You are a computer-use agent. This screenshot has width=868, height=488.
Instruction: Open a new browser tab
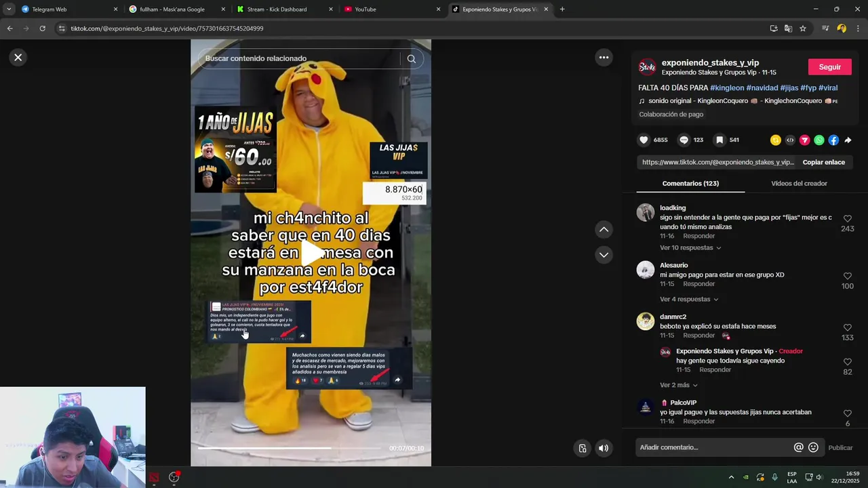[562, 9]
